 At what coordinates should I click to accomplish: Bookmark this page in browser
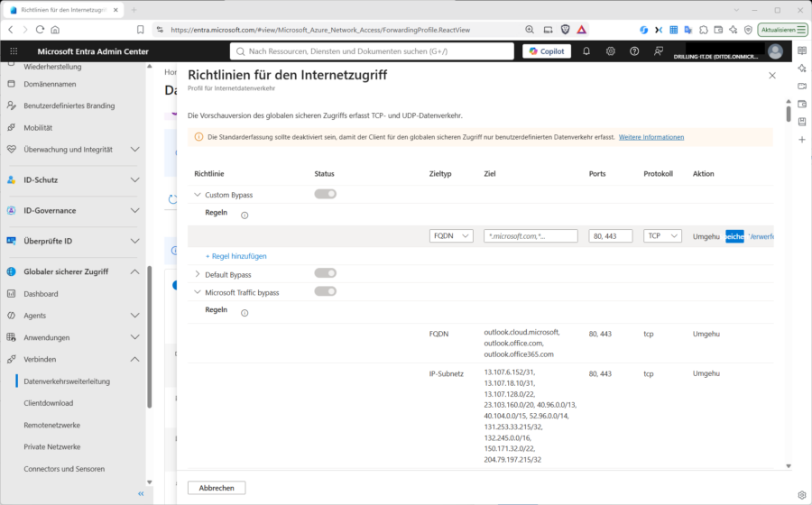pos(140,30)
